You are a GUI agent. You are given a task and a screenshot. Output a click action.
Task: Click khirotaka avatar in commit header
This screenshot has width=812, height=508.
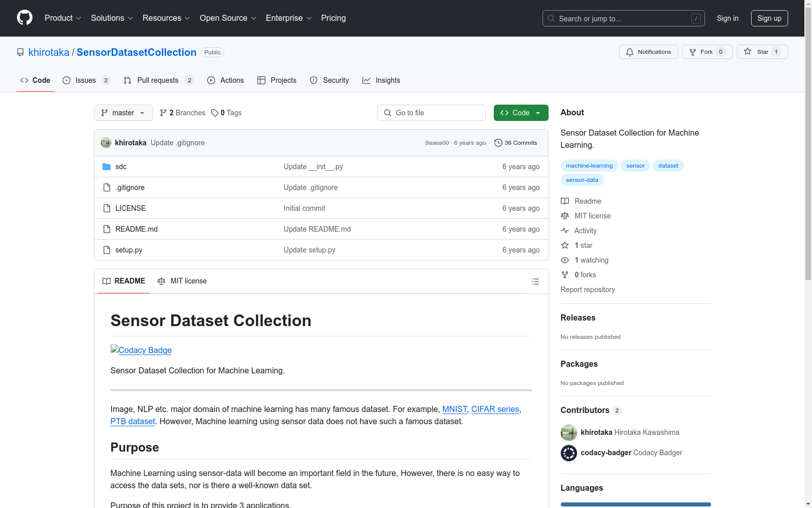106,143
